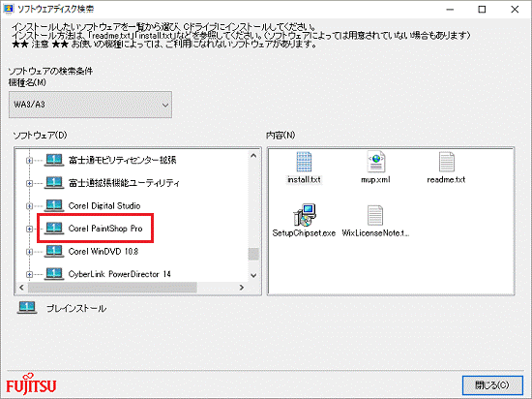Click laptop icon beside Corel Digital Studio
The width and height of the screenshot is (532, 399).
tap(54, 205)
